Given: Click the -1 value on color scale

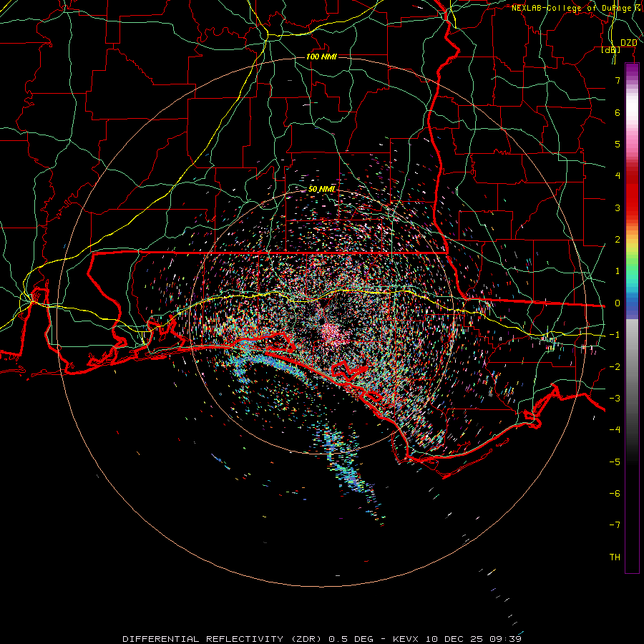Looking at the screenshot, I should [615, 335].
